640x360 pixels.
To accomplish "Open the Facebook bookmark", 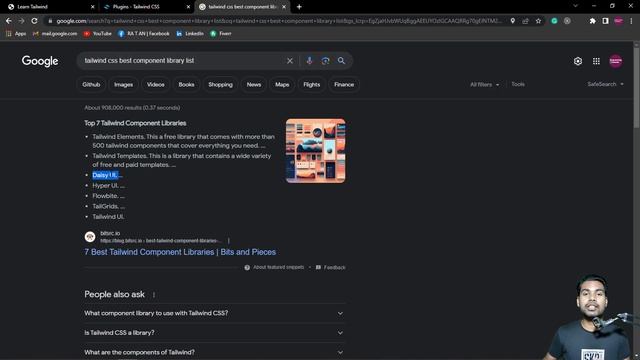I will pos(144,33).
